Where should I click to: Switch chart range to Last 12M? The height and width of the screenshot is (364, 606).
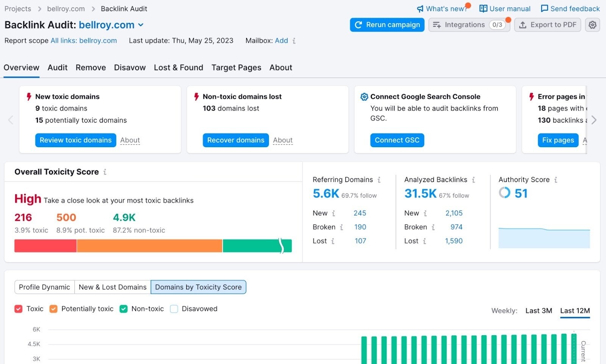click(x=575, y=311)
